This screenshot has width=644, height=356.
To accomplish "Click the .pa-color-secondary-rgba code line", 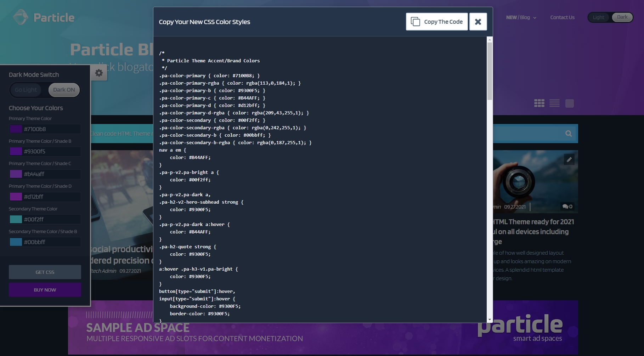I will coord(233,128).
